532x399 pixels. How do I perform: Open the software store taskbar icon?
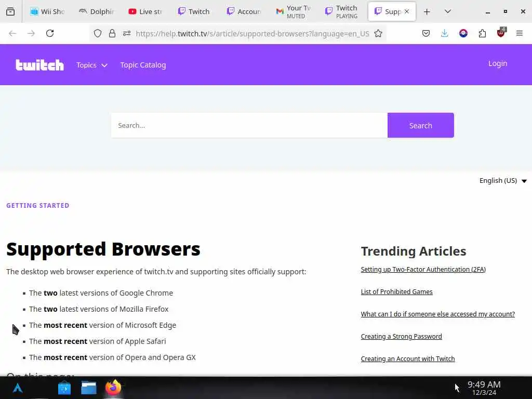64,388
